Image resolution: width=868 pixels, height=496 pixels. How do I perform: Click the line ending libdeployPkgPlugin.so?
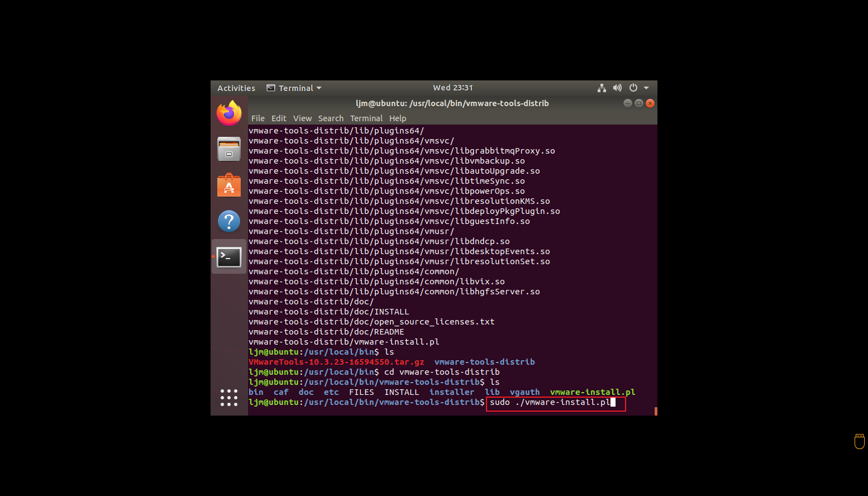point(404,211)
